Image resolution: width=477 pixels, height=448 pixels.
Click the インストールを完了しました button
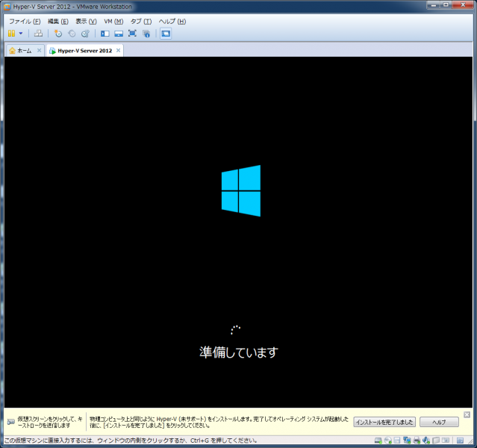pyautogui.click(x=384, y=422)
